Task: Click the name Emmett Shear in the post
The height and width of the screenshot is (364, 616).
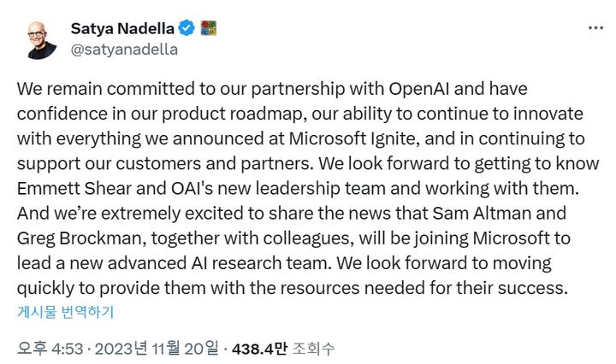Action: pos(71,184)
